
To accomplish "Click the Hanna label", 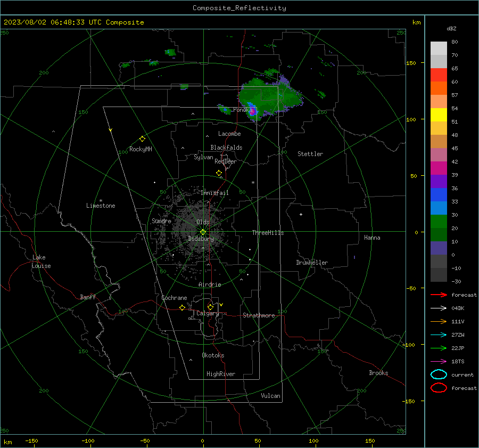I will click(x=372, y=238).
